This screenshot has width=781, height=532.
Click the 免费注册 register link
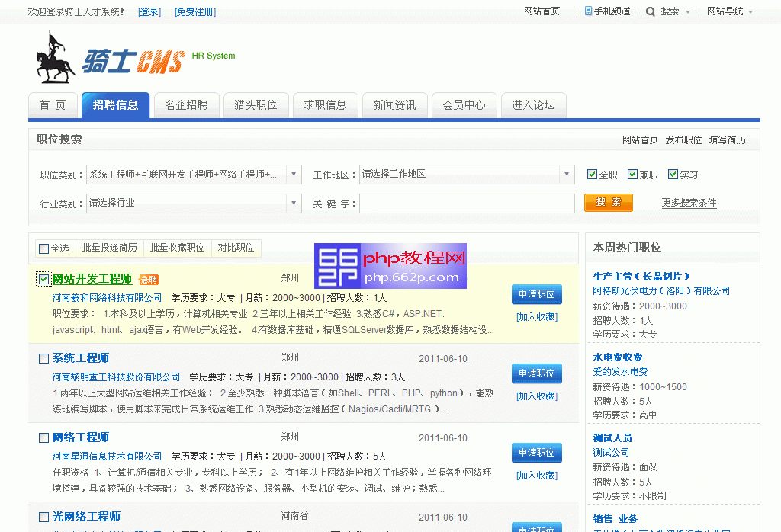tap(195, 12)
